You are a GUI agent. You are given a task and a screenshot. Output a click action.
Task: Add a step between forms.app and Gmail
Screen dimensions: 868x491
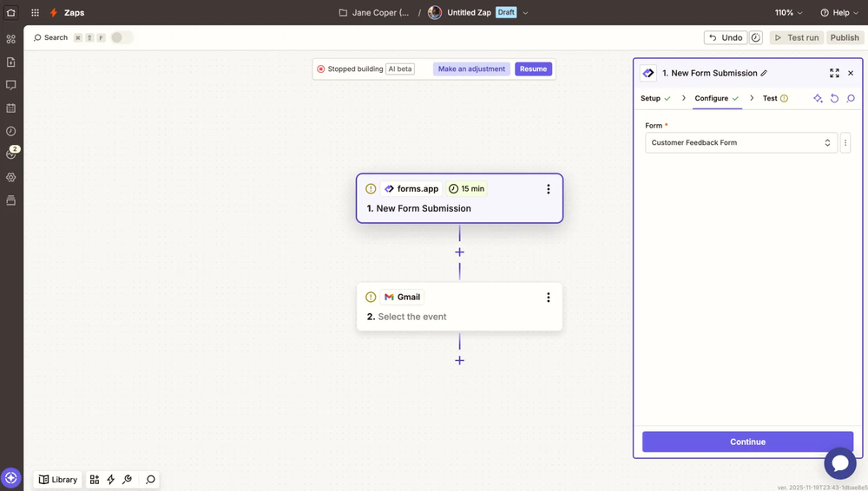[459, 252]
